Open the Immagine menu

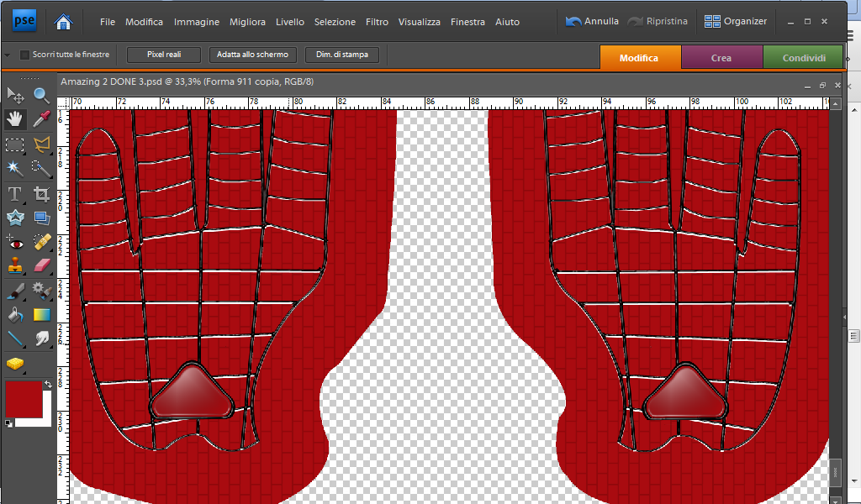click(x=197, y=22)
